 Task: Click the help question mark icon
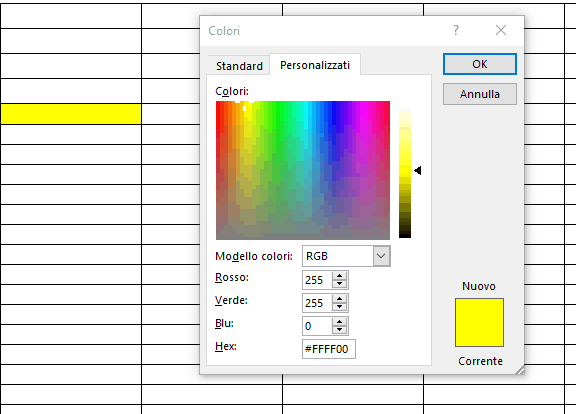point(456,30)
